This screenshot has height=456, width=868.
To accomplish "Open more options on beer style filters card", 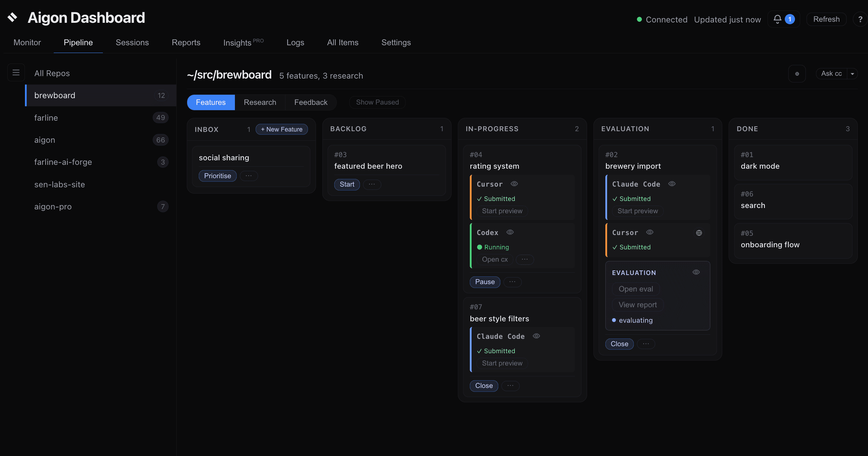I will [511, 386].
